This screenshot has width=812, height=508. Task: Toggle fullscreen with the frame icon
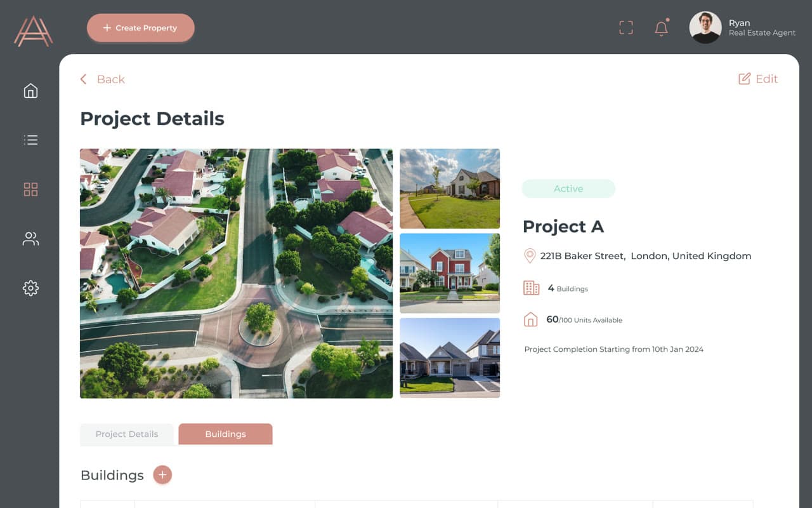point(626,27)
